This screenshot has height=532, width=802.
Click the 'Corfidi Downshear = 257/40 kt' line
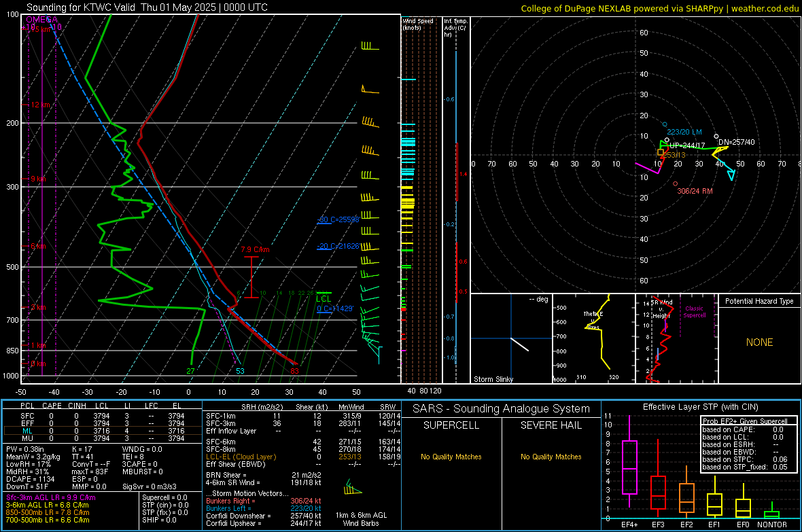coord(264,516)
